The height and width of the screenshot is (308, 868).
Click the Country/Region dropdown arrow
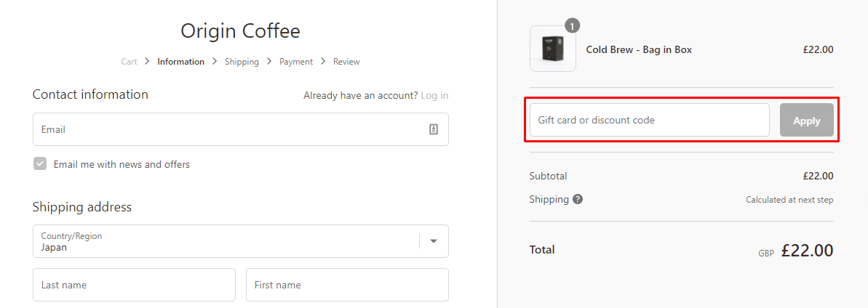pyautogui.click(x=434, y=241)
